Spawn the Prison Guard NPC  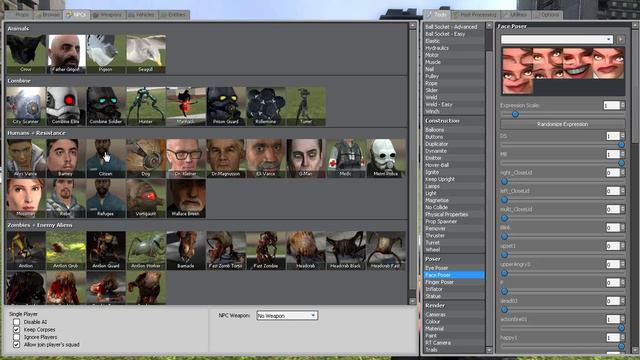[x=226, y=106]
